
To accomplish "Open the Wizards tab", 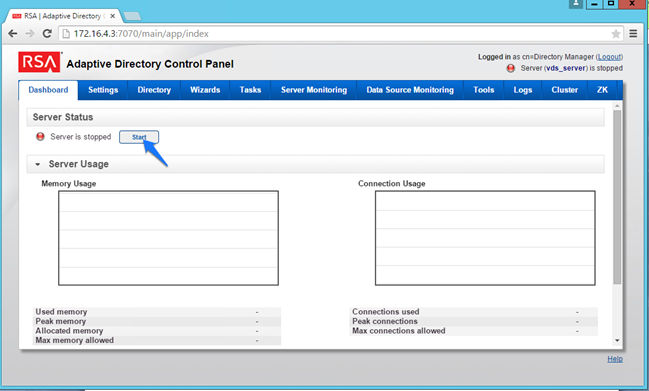I will point(205,90).
